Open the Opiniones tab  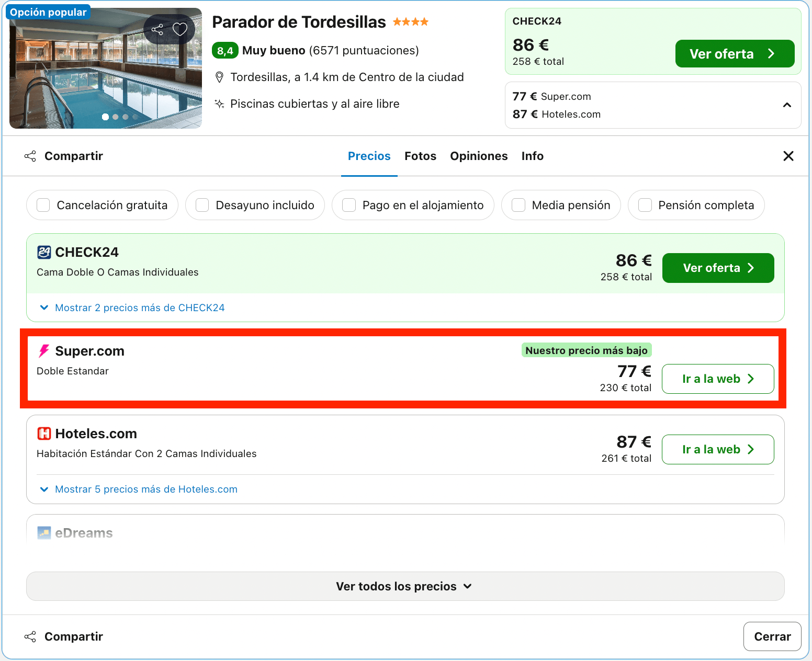(479, 156)
